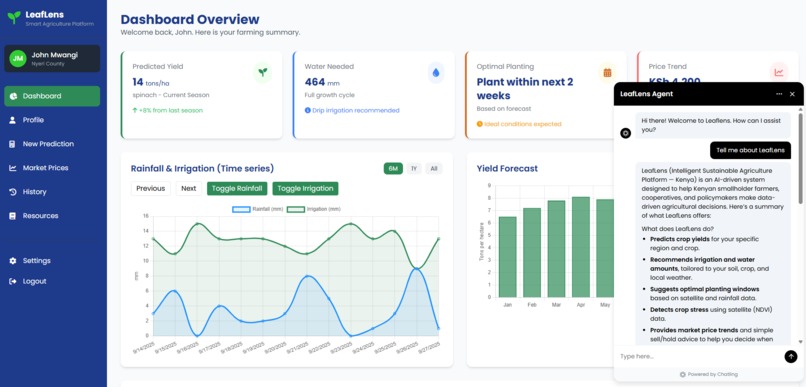This screenshot has height=387, width=806.
Task: Click the Profile person icon
Action: [12, 120]
